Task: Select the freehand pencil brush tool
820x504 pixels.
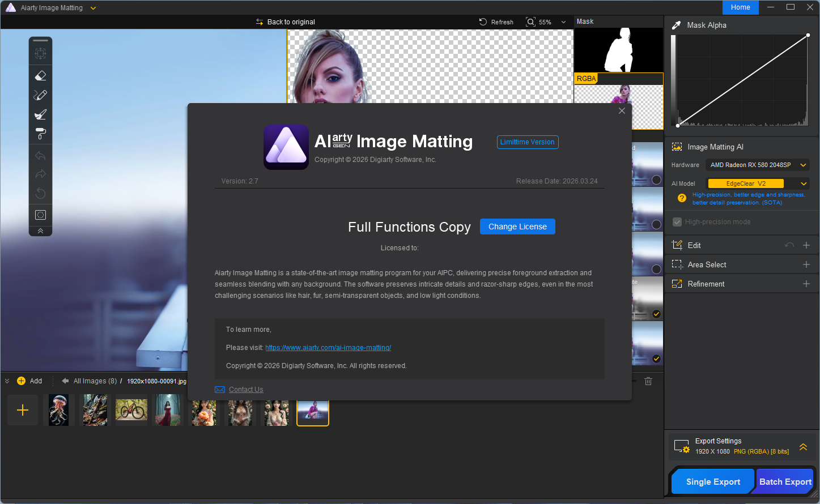Action: point(40,95)
